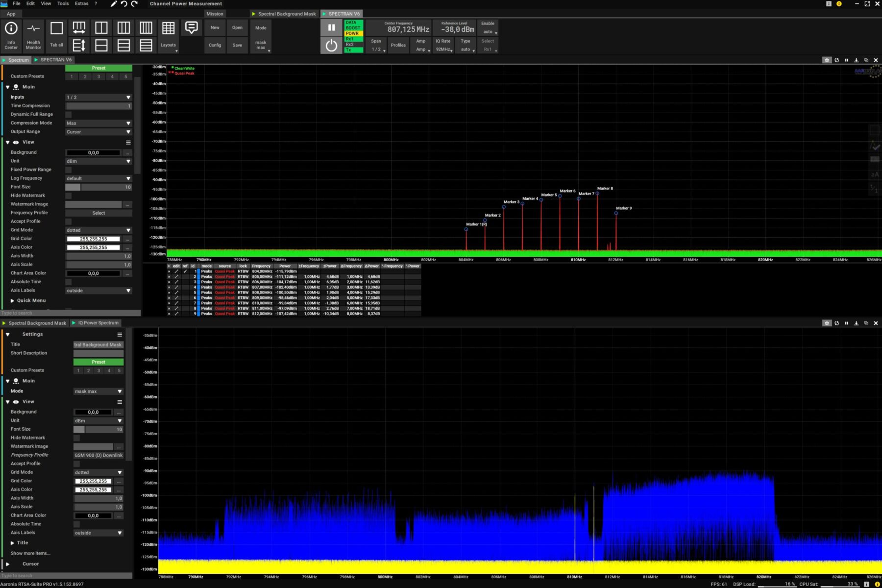This screenshot has width=882, height=588.
Task: Click the Config mission button
Action: (x=215, y=45)
